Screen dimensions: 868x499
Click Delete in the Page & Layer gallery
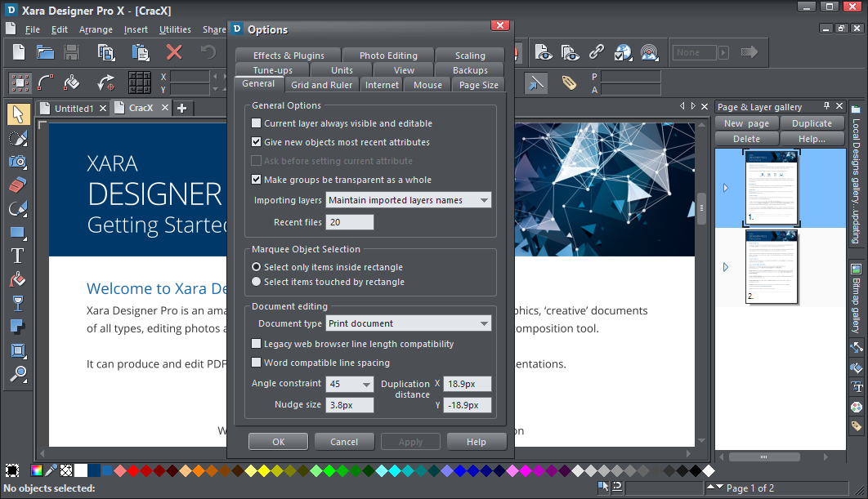point(747,139)
